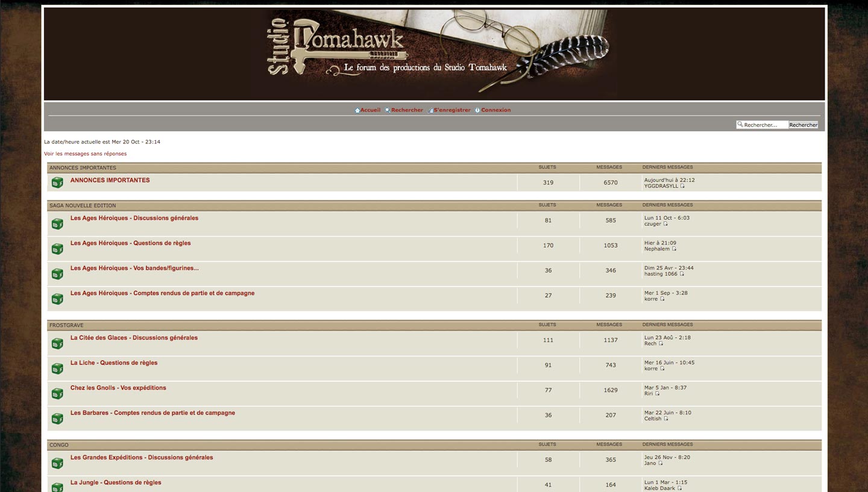The image size is (868, 492).
Task: Open the Connexion login link
Action: click(x=495, y=110)
